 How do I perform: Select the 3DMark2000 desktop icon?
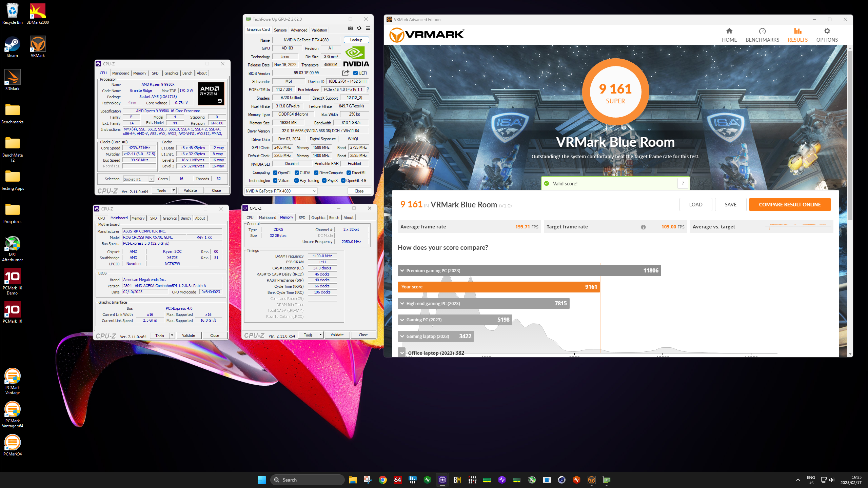pyautogui.click(x=38, y=14)
